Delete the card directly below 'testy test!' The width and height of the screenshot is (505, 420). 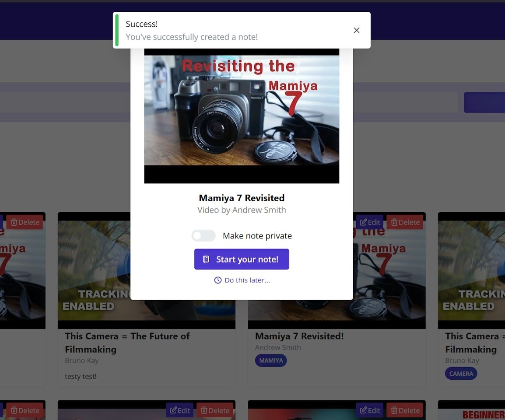click(215, 410)
